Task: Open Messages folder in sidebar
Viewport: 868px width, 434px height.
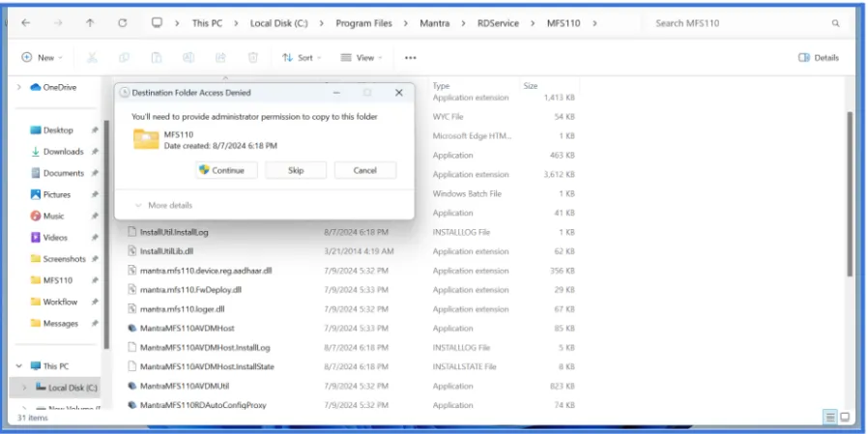Action: coord(58,323)
